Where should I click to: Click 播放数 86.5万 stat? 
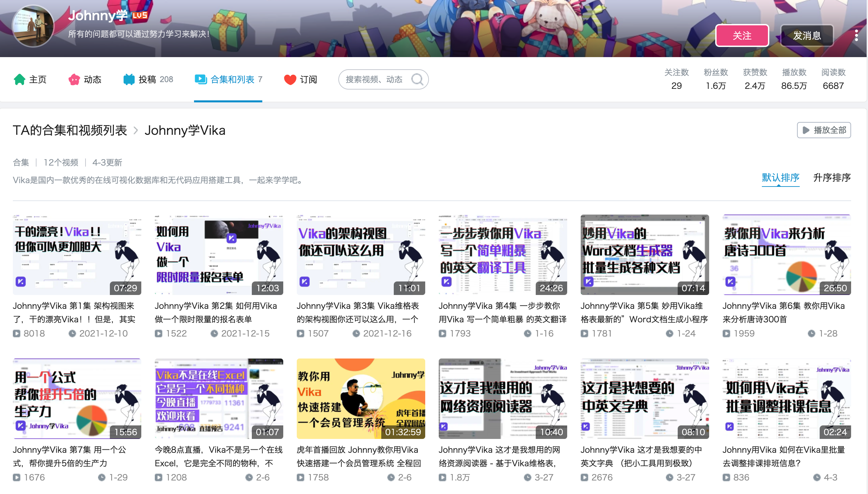(794, 79)
